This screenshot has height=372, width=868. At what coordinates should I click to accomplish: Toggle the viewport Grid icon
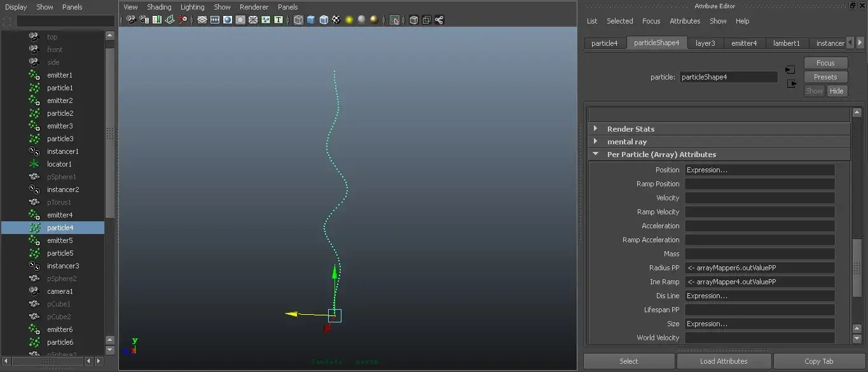pos(202,20)
